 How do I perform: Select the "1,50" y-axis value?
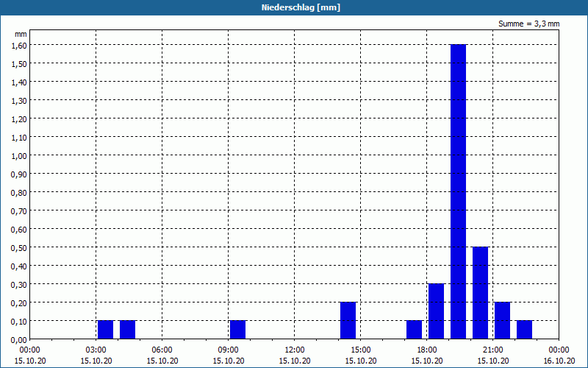pyautogui.click(x=19, y=63)
